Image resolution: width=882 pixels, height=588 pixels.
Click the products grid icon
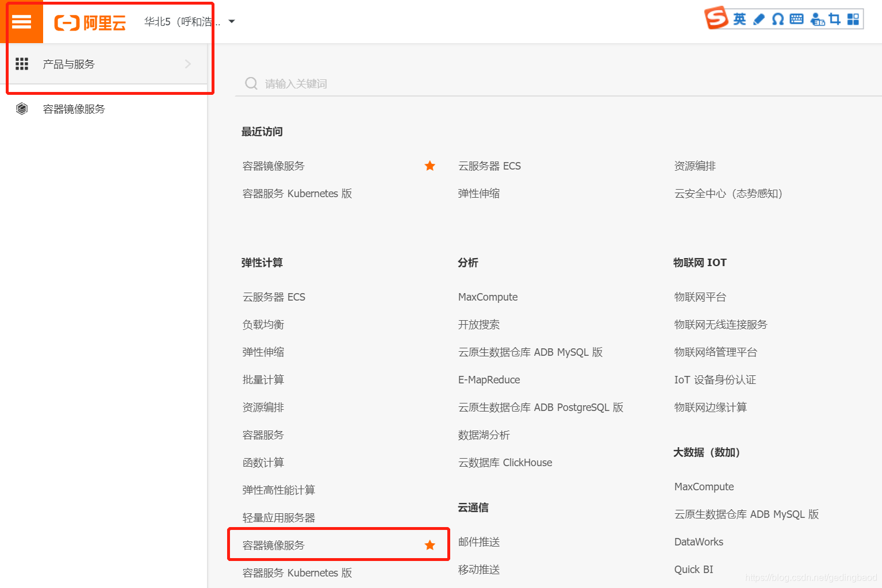22,64
